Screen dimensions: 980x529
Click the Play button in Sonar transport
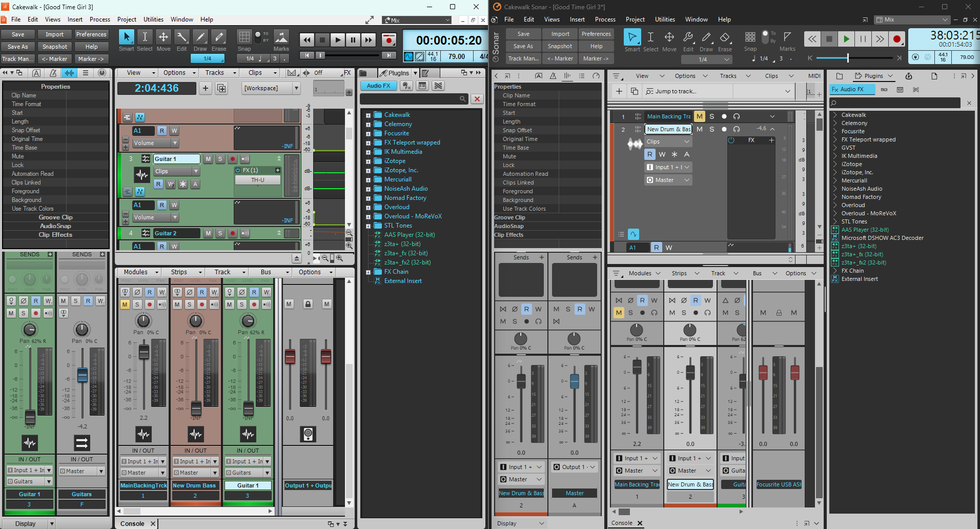pyautogui.click(x=846, y=39)
